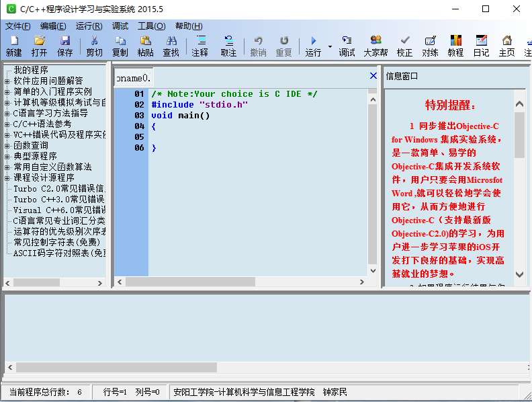Click the info window scroll down arrow
This screenshot has height=402, width=532.
pos(520,274)
